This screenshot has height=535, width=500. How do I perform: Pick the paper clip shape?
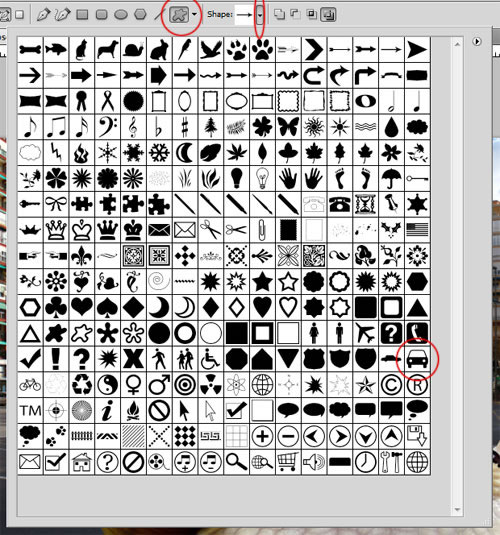pyautogui.click(x=262, y=230)
